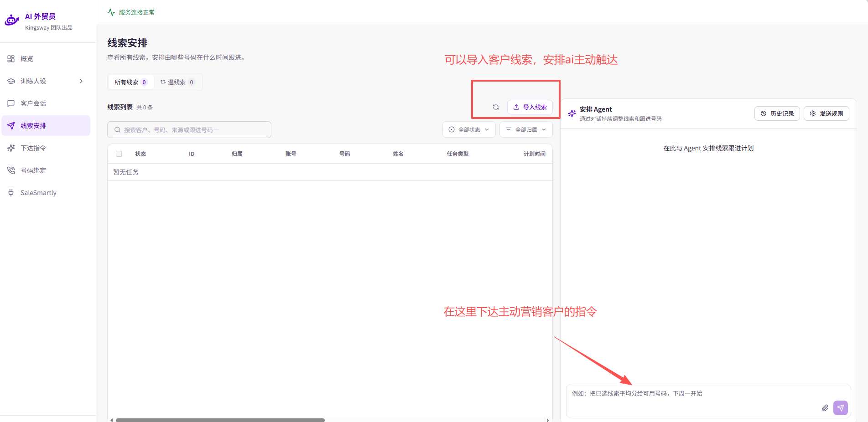Viewport: 868px width, 422px height.
Task: Click the 号码绑定 phone icon
Action: coord(11,170)
